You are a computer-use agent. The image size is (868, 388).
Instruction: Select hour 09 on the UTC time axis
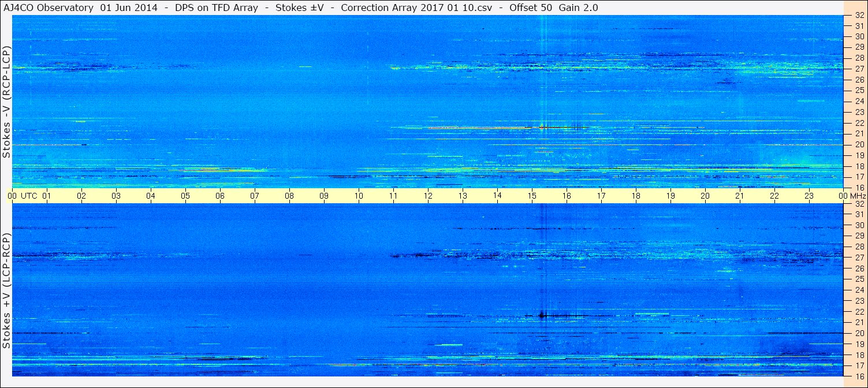pyautogui.click(x=324, y=196)
